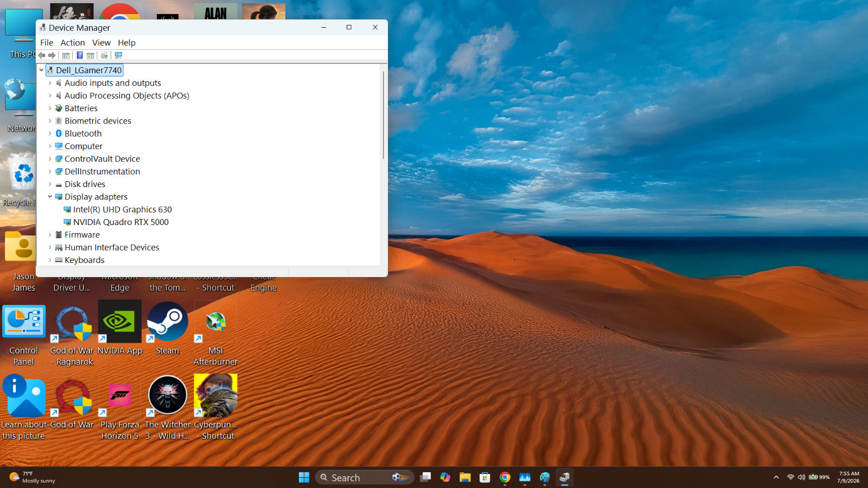This screenshot has height=488, width=868.
Task: Click the Batteries category icon
Action: 59,108
